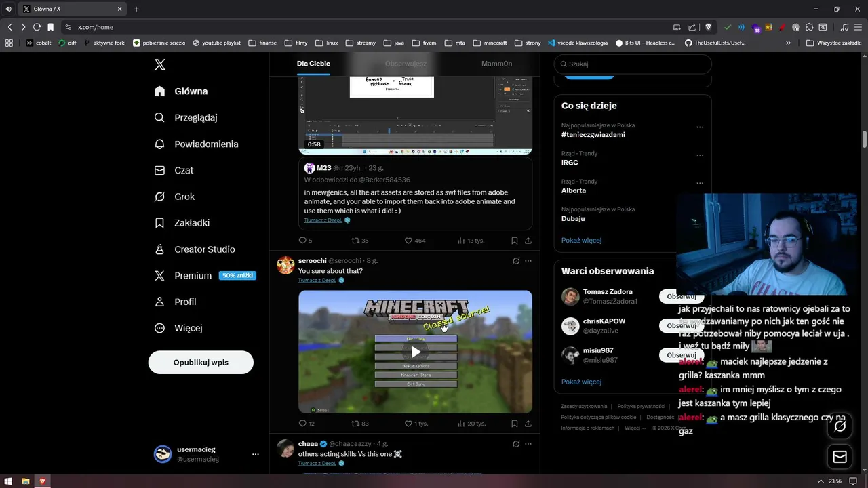
Task: Open Przeglądaj explore page
Action: [186, 117]
